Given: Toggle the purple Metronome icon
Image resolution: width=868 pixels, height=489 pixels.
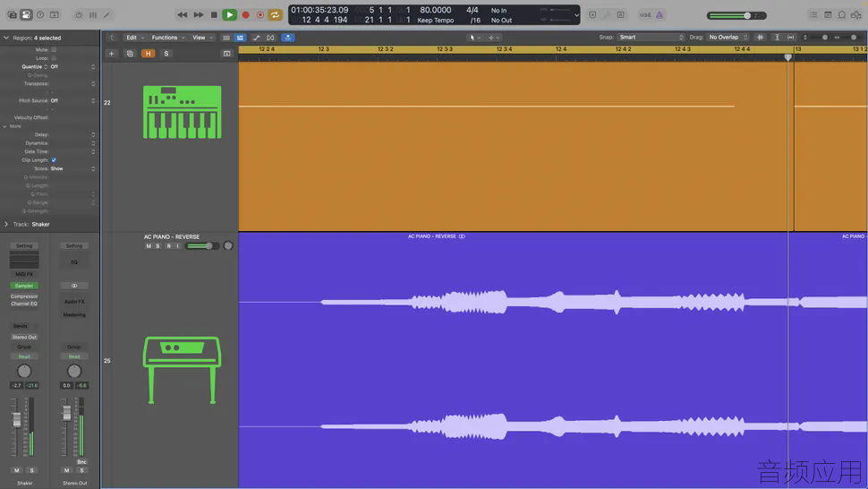Looking at the screenshot, I should [x=660, y=15].
